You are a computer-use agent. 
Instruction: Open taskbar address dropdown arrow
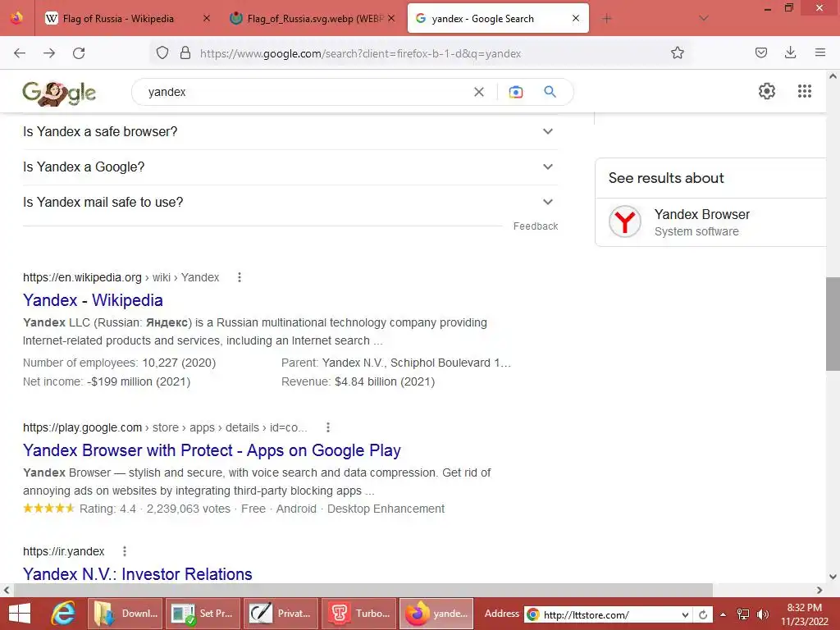[685, 615]
